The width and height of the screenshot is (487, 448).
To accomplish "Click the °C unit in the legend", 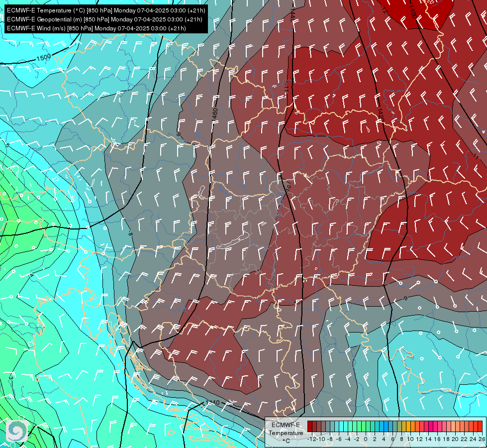I will click(x=287, y=441).
